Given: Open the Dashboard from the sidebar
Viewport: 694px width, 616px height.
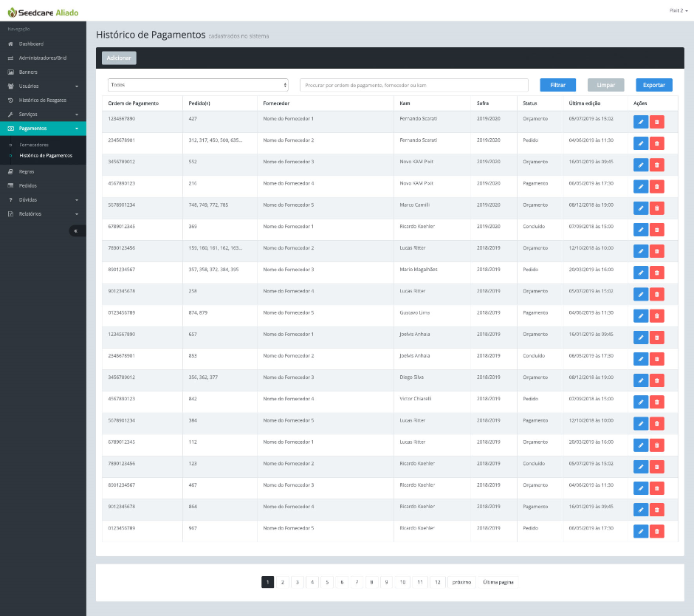Looking at the screenshot, I should 31,44.
